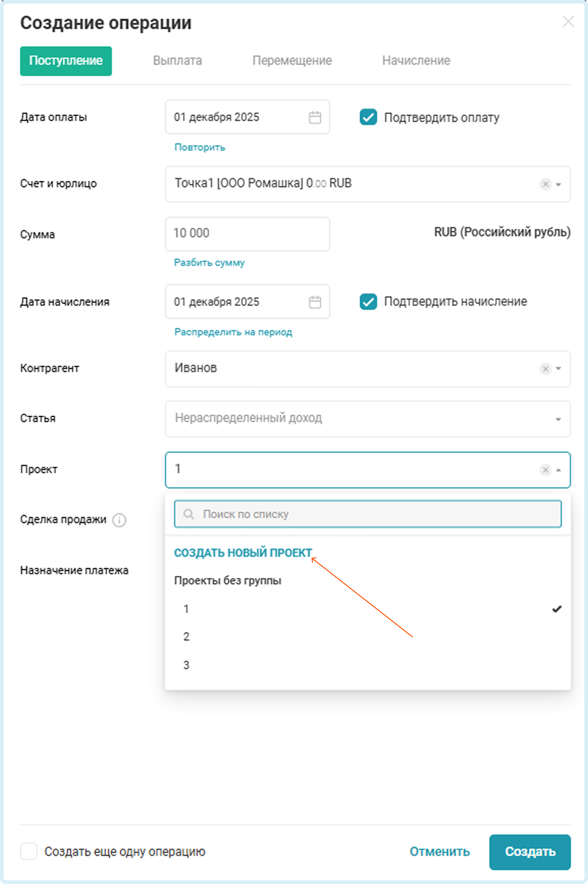Close the Создание операции dialog
This screenshot has width=588, height=884.
(568, 22)
